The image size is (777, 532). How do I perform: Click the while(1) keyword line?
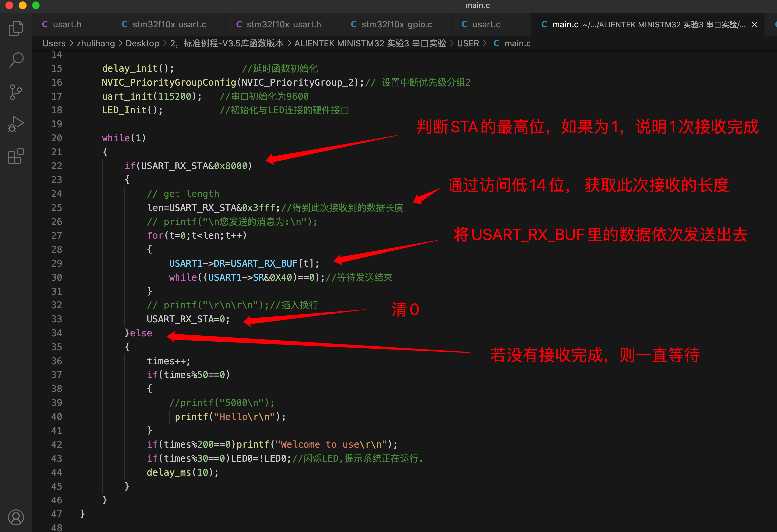click(x=124, y=138)
